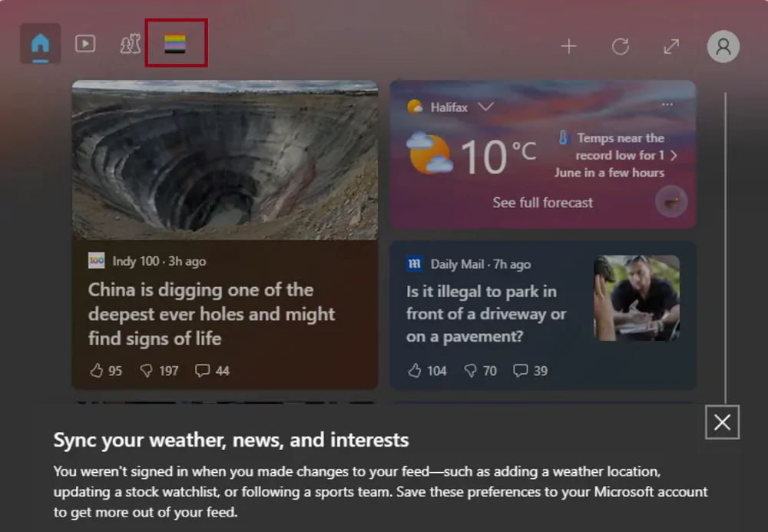Switch to the Watch video tab
Viewport: 768px width, 532px height.
pyautogui.click(x=85, y=44)
